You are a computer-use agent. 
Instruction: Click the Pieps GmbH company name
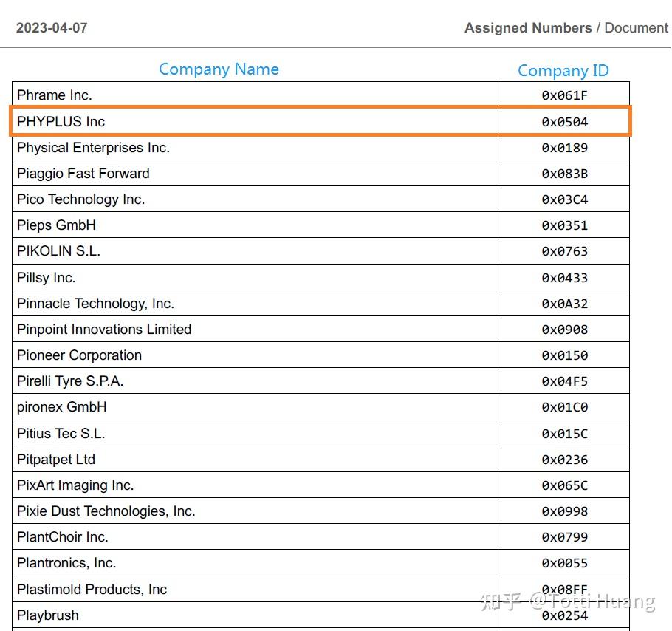tap(56, 225)
